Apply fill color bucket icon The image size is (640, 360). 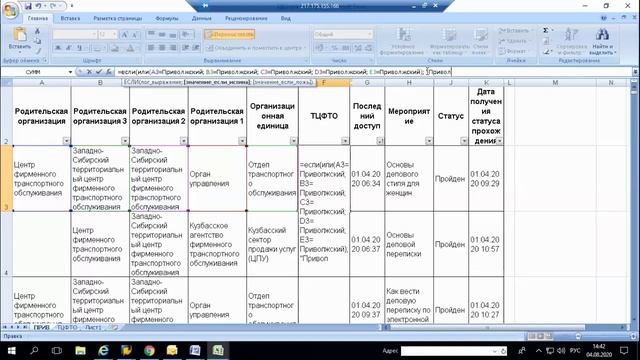(x=116, y=48)
